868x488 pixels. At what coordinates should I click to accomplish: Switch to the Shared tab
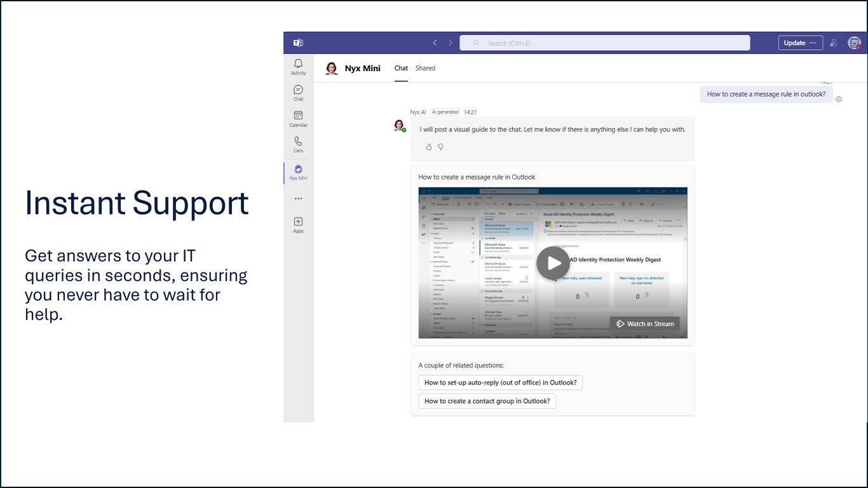tap(425, 68)
